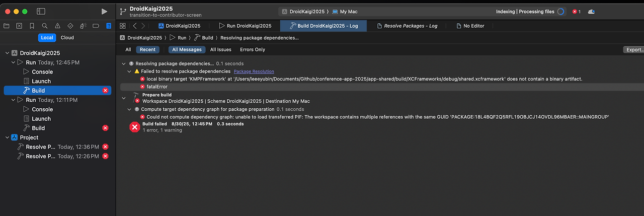Toggle the navigator sidebar visibility
644x216 pixels.
tap(41, 11)
